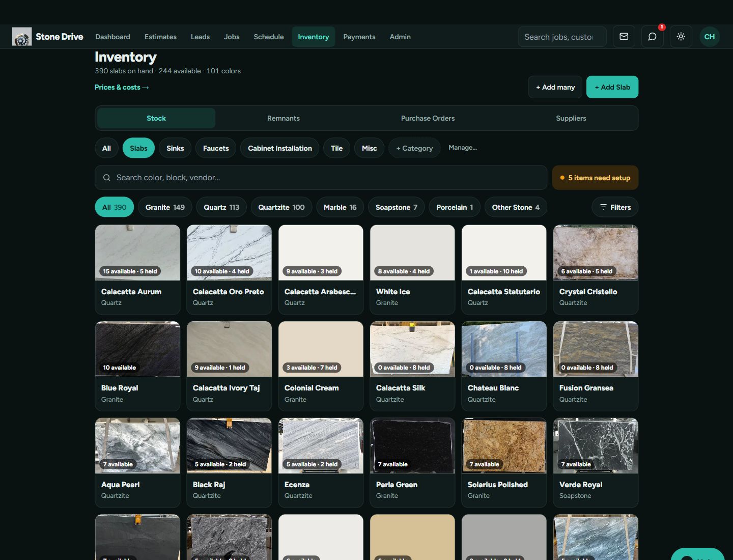Select the Stock tab
733x560 pixels.
click(x=156, y=118)
